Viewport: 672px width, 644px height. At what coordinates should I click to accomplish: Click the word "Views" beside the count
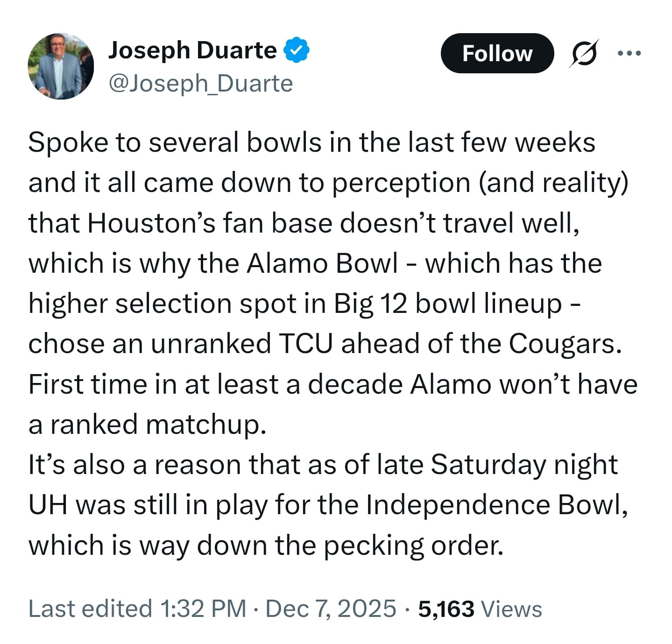511,609
